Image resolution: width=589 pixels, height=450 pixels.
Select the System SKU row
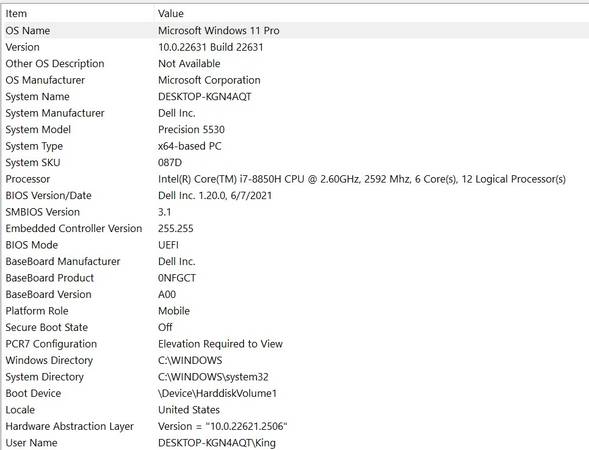(295, 163)
